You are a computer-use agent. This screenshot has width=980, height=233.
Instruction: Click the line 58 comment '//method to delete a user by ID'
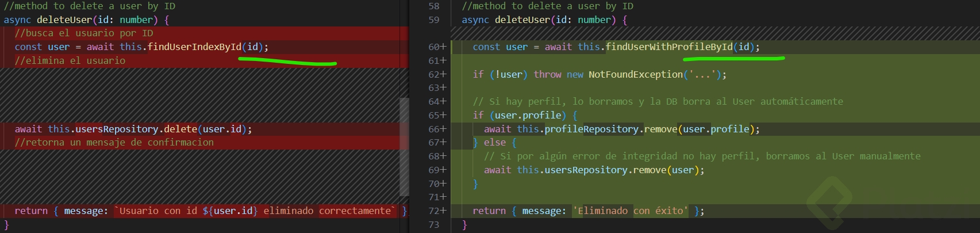(x=548, y=6)
